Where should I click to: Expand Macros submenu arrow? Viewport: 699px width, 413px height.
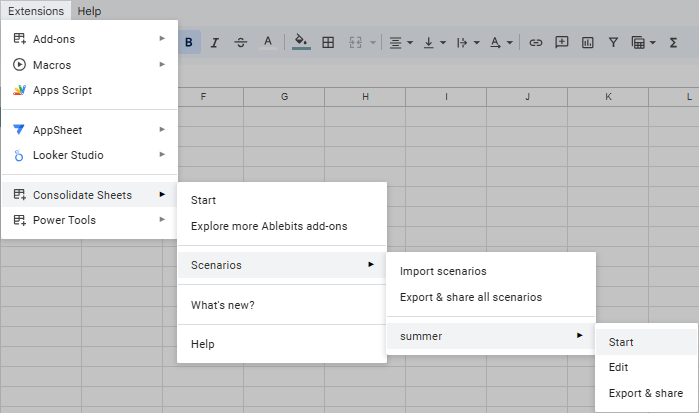coord(162,65)
